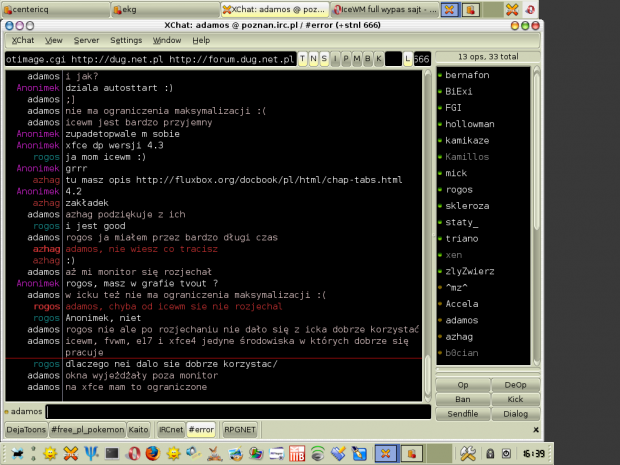Click the Ban button
Viewport: 620px width, 465px height.
tap(463, 399)
